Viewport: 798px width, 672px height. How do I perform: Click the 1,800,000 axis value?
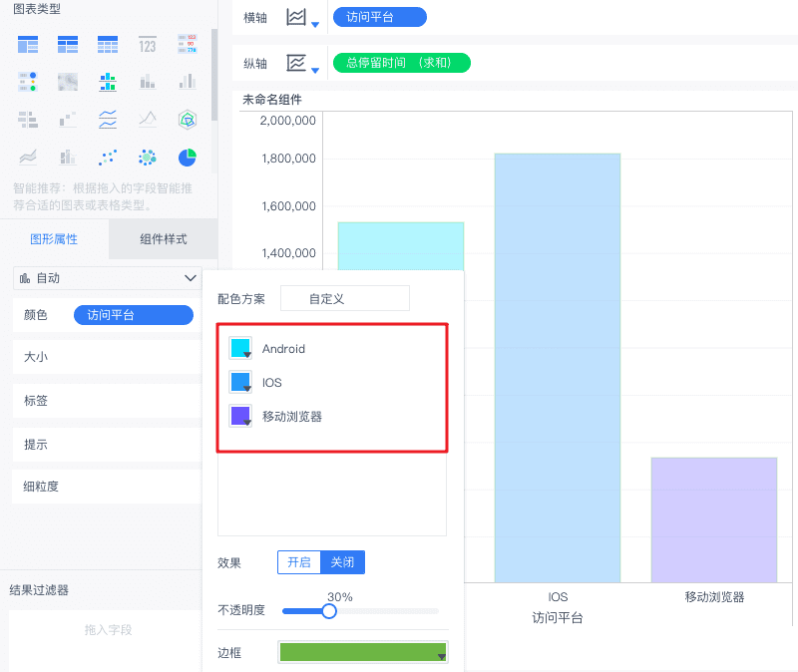tap(288, 159)
